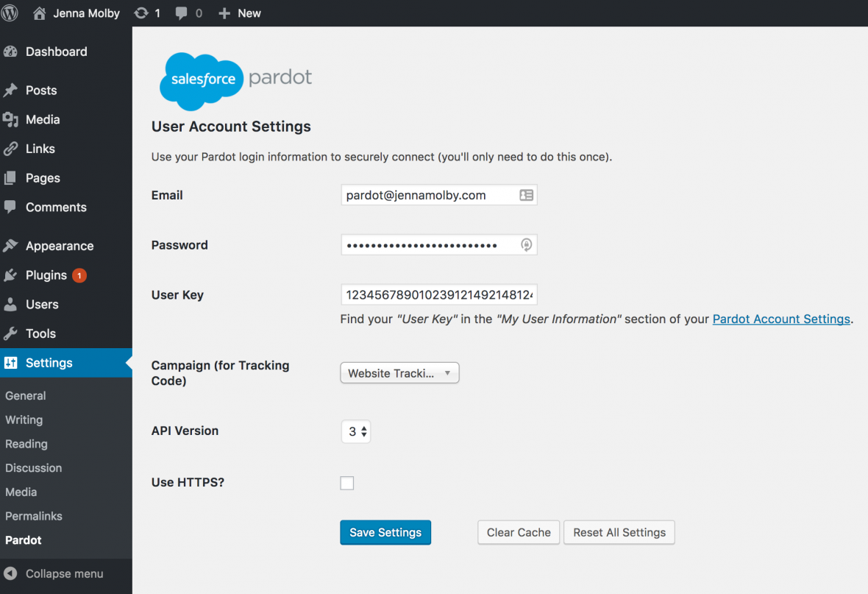Click the updates icon in admin bar
The image size is (868, 594).
click(140, 13)
